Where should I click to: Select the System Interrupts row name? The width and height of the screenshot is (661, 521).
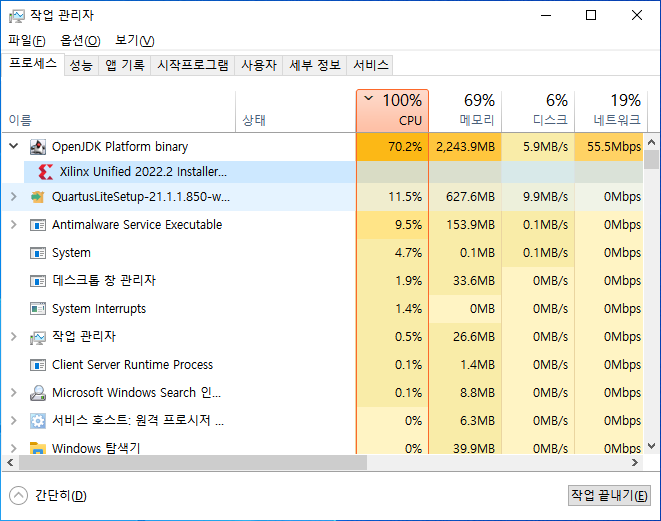tap(99, 309)
